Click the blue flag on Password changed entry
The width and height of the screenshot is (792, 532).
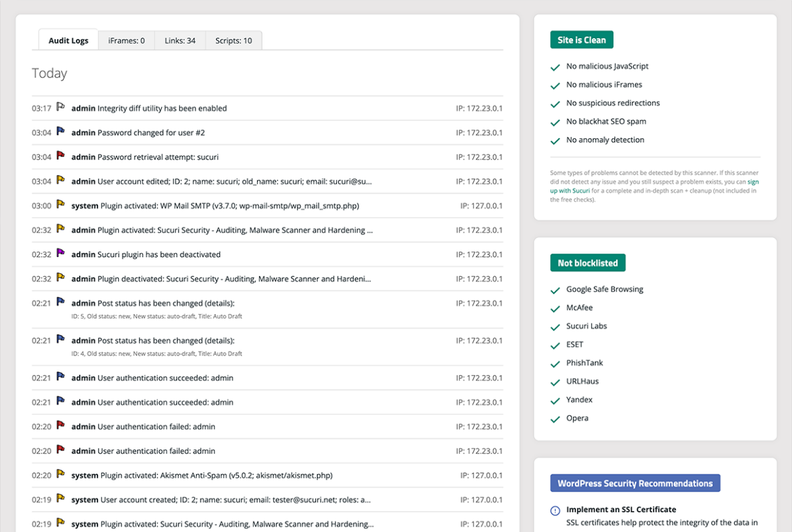(x=60, y=132)
